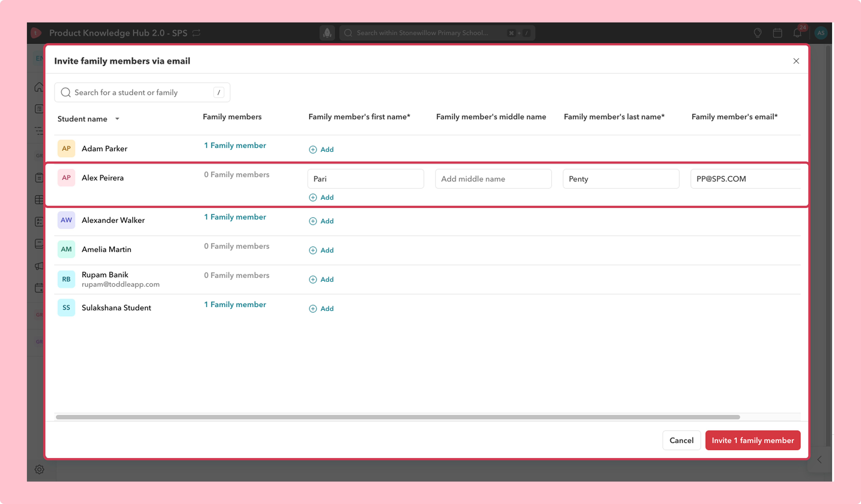Click the Invite family members via email title
The height and width of the screenshot is (504, 861).
tap(122, 61)
